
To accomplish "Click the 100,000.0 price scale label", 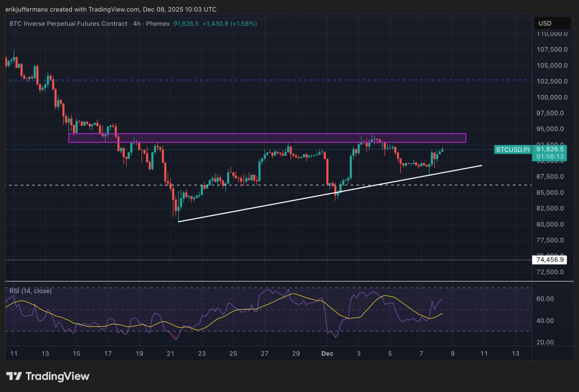I will click(552, 97).
